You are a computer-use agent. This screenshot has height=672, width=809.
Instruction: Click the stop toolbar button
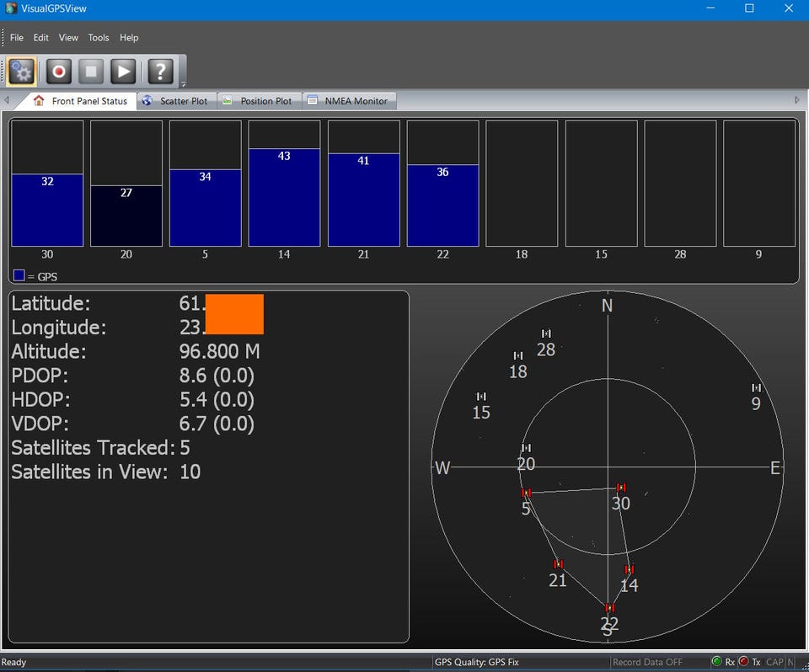[91, 71]
